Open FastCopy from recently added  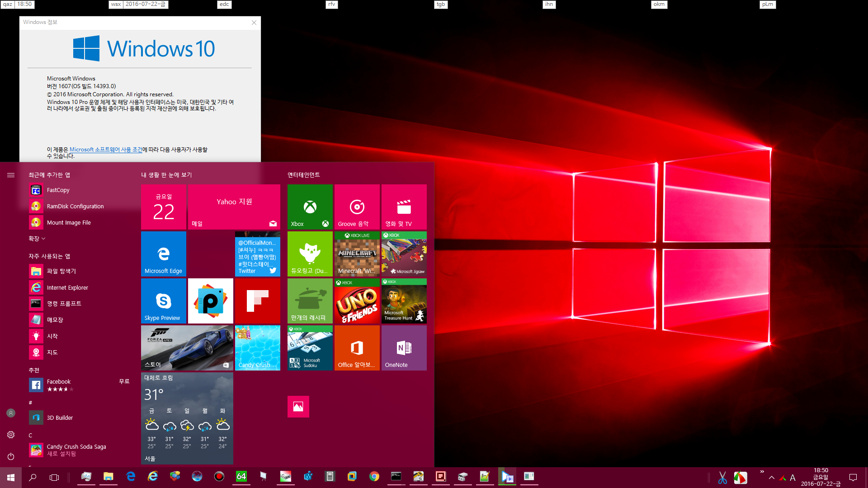point(58,190)
